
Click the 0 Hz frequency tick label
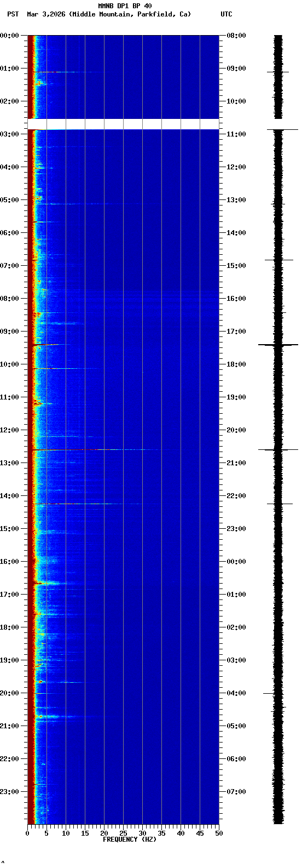pos(27,833)
